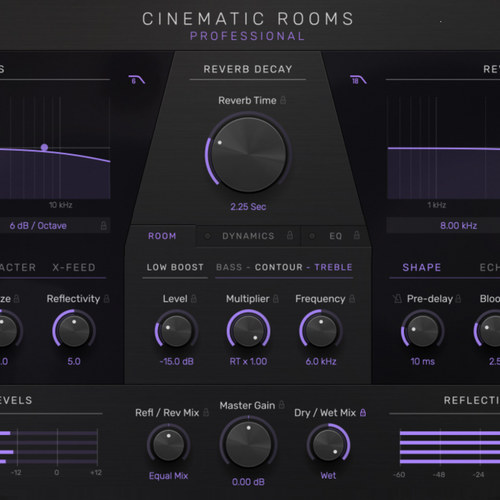The height and width of the screenshot is (500, 500).
Task: Toggle the lock beside Low Boost Level
Action: point(194,298)
